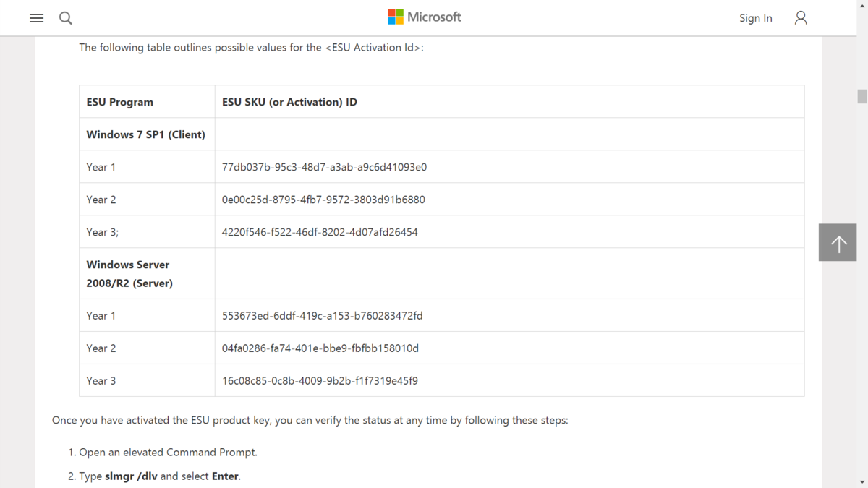Click 'Open an elevated Command Prompt' step

(168, 453)
